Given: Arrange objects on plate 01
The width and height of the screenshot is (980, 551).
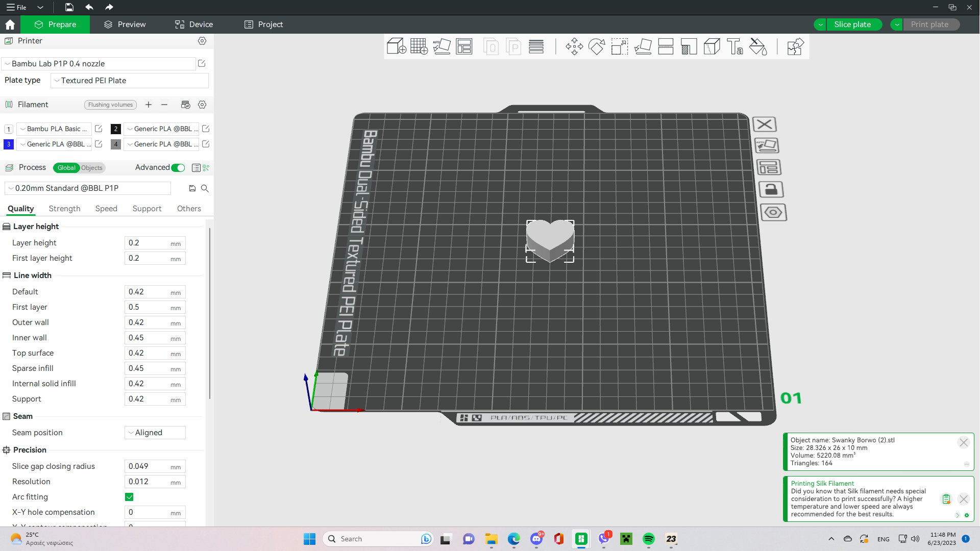Looking at the screenshot, I should pos(769,167).
